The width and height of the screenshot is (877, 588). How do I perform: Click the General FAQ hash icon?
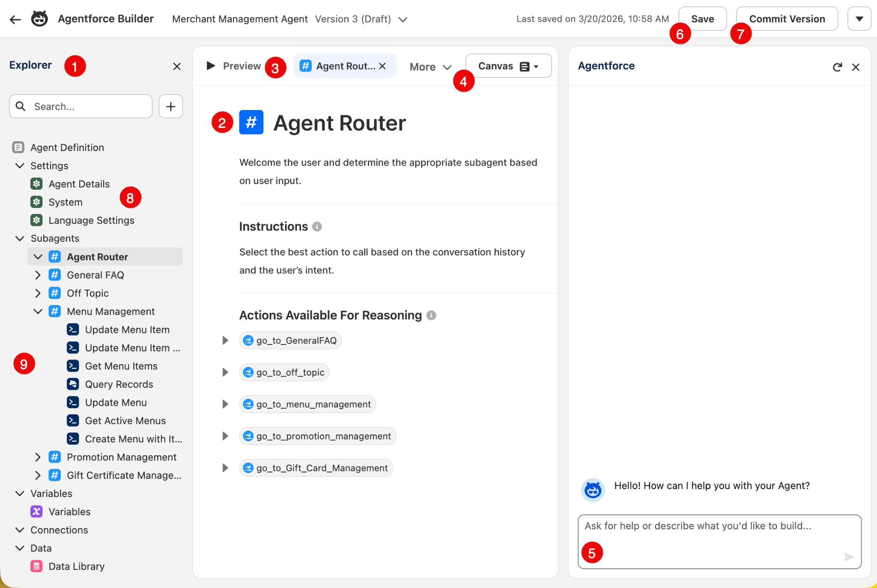55,275
